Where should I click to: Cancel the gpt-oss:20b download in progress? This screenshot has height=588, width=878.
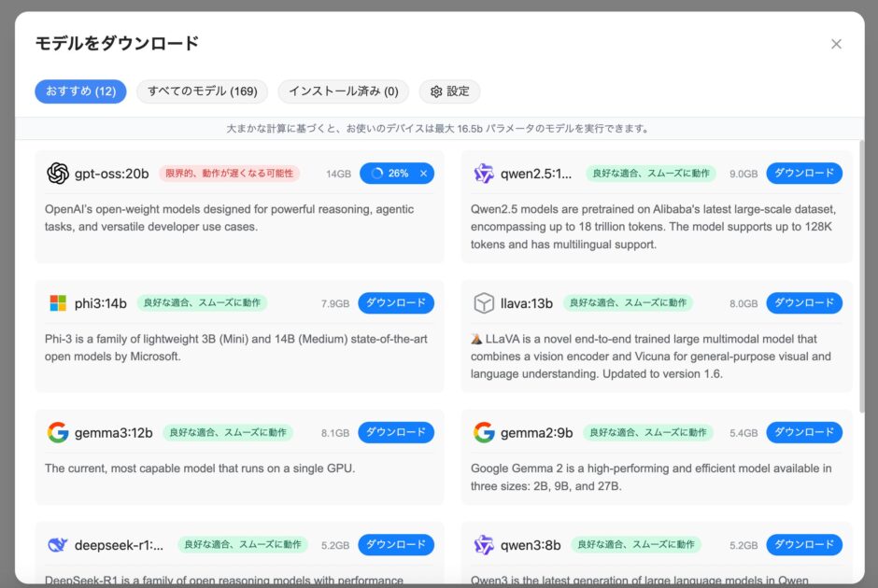click(423, 174)
